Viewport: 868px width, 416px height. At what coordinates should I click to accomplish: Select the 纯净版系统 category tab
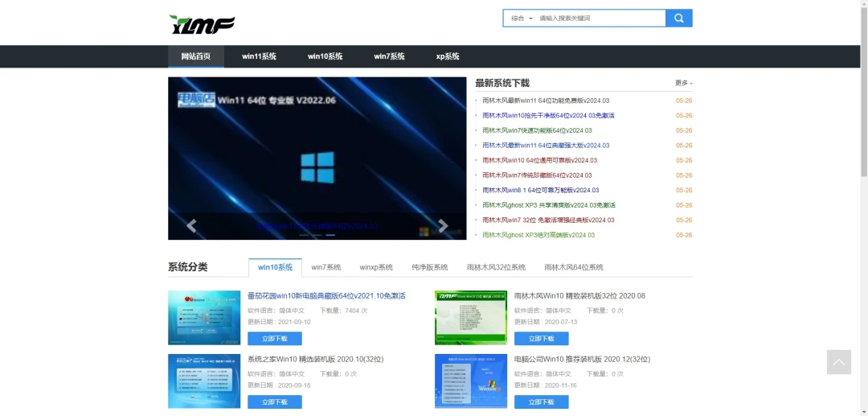click(429, 268)
